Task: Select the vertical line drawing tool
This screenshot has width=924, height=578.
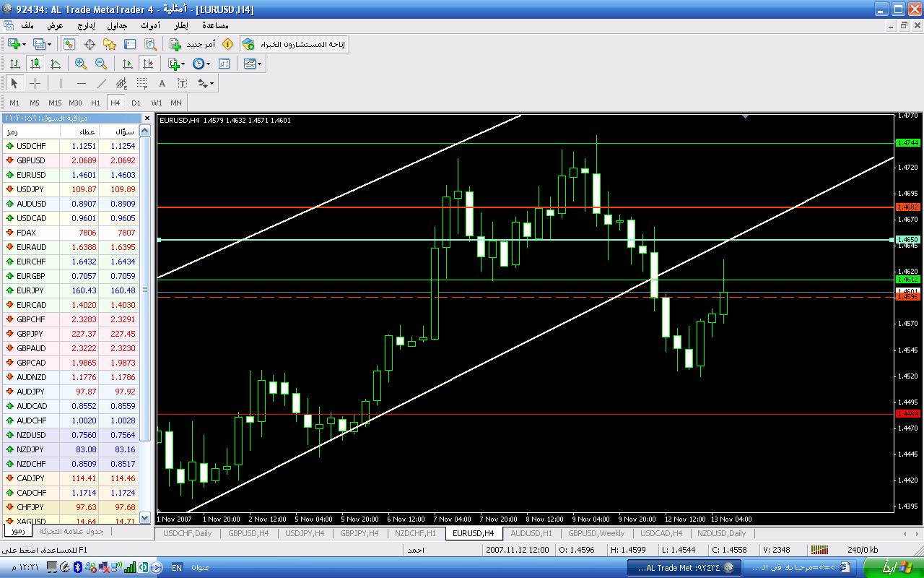Action: 61,83
